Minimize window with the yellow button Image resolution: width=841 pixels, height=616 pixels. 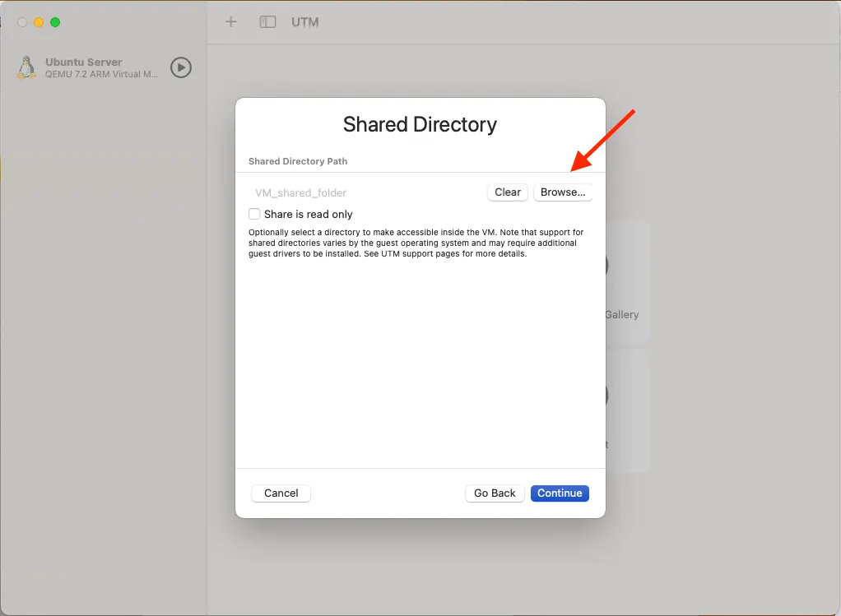tap(39, 22)
